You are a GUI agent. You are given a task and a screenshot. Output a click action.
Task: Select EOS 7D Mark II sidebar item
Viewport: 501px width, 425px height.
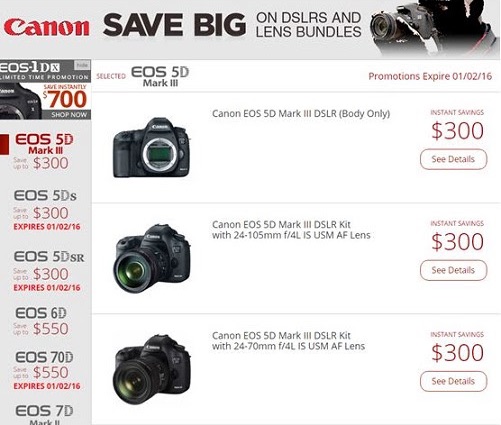(44, 414)
